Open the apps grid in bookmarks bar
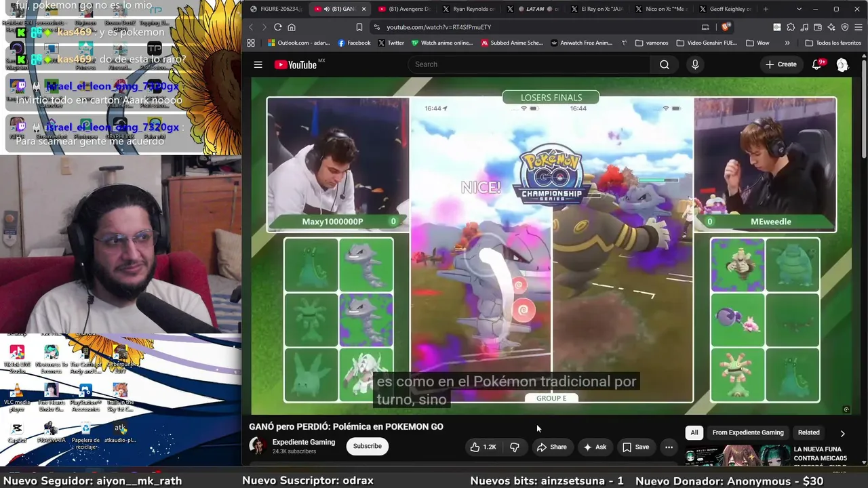The image size is (868, 488). 251,43
